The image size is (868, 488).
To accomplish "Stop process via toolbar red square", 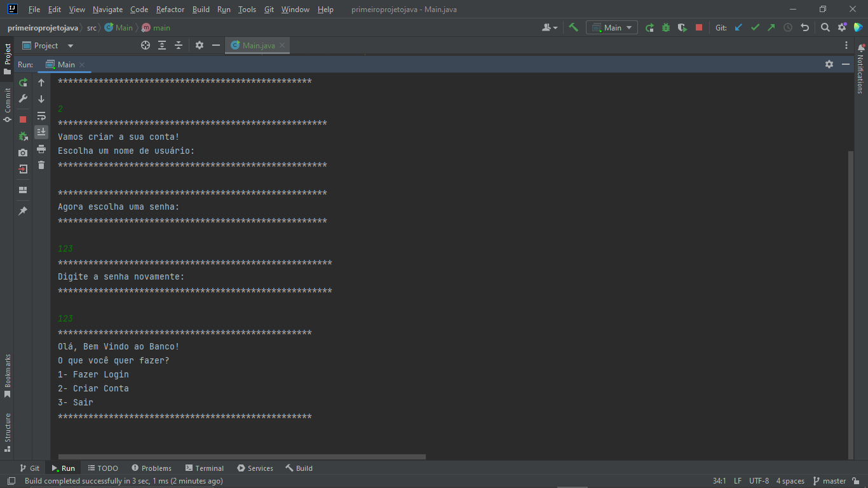I will point(699,27).
